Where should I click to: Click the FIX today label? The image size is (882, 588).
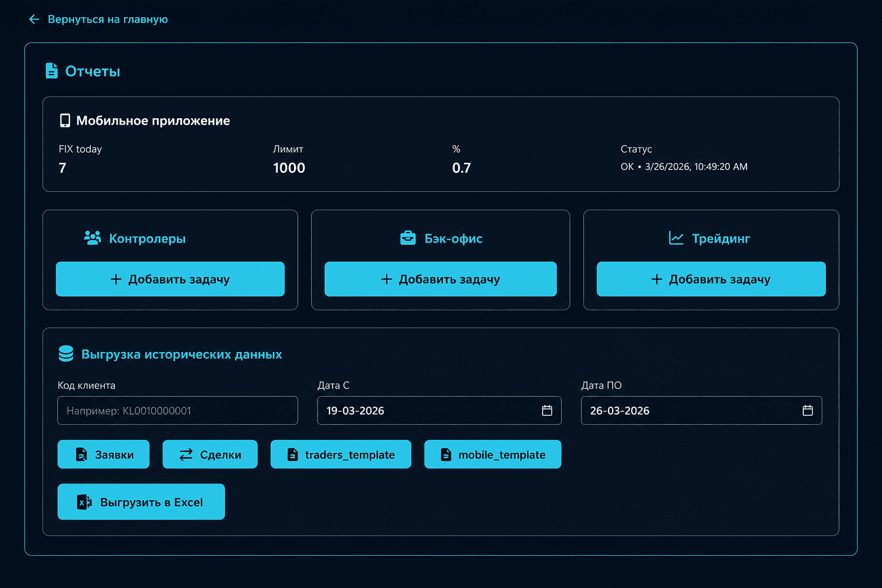[80, 149]
